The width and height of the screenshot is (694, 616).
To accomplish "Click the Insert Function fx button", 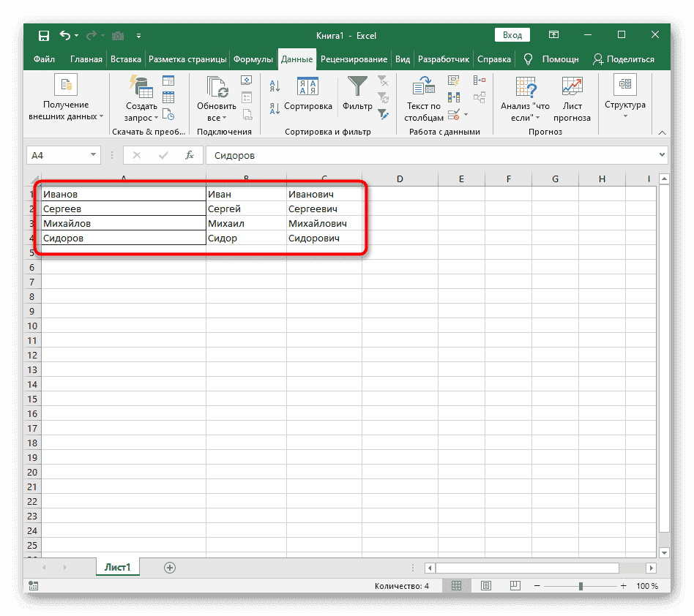I will coord(189,155).
